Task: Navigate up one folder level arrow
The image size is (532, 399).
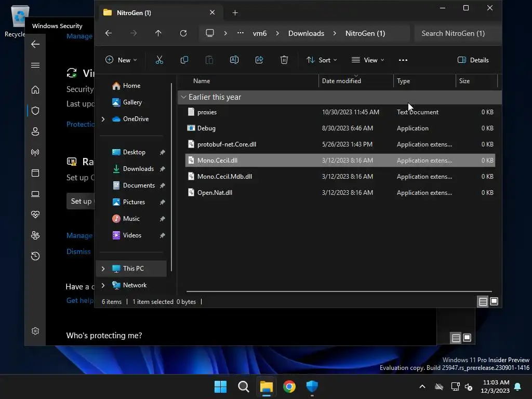Action: 158,33
